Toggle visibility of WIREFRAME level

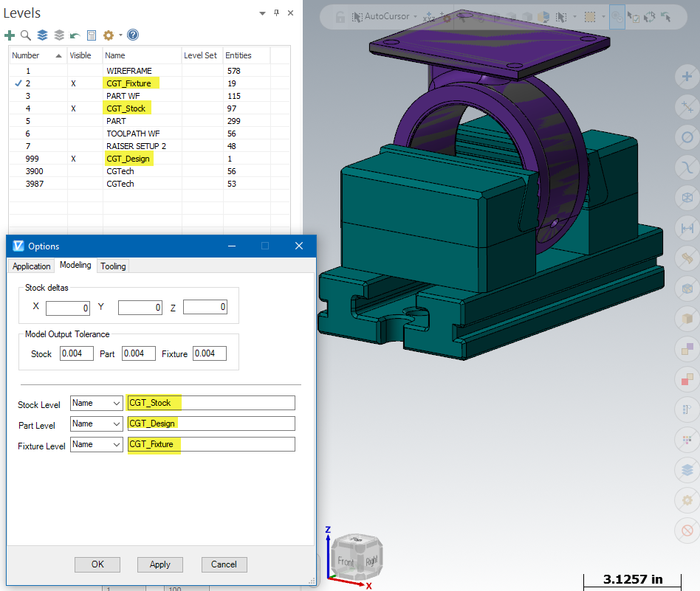pyautogui.click(x=85, y=71)
